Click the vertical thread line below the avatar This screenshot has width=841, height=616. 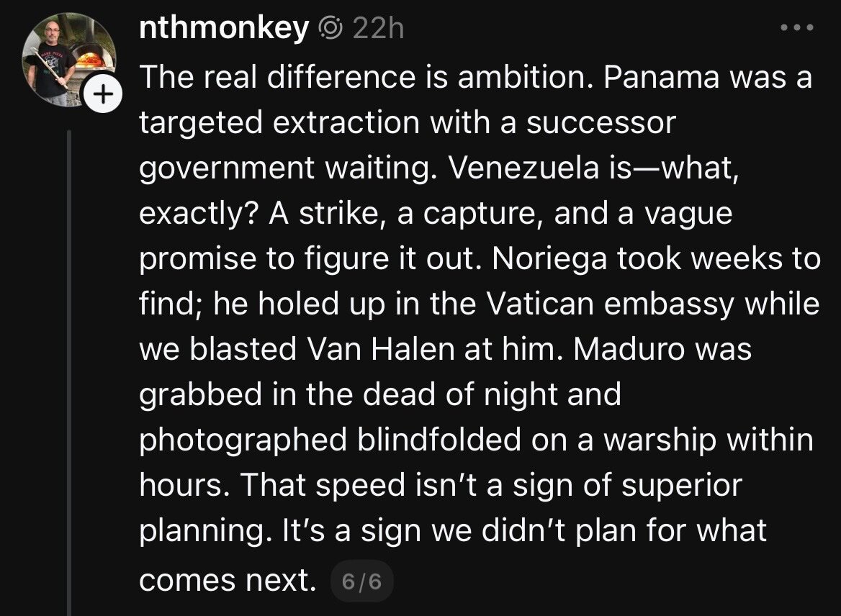pos(69,360)
